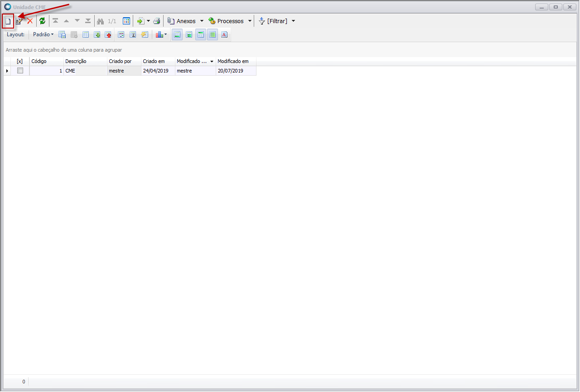Viewport: 580px width, 392px height.
Task: Click the red X delete icon
Action: click(x=30, y=21)
